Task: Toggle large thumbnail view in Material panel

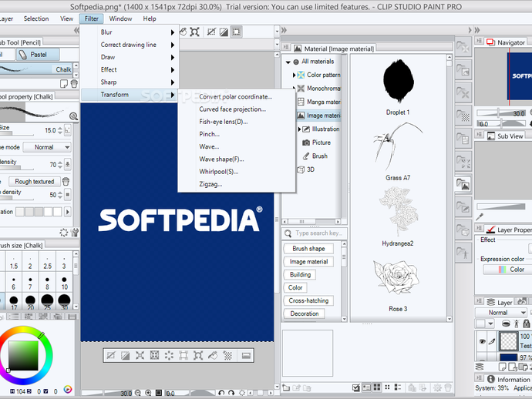Action: tap(377, 387)
